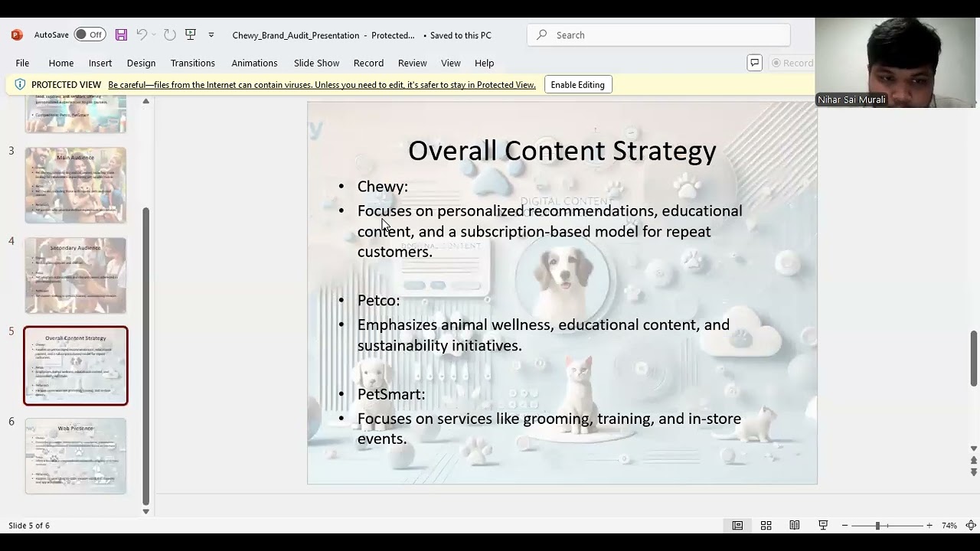Click the 'Petco:' bullet text
This screenshot has width=980, height=551.
click(x=378, y=301)
